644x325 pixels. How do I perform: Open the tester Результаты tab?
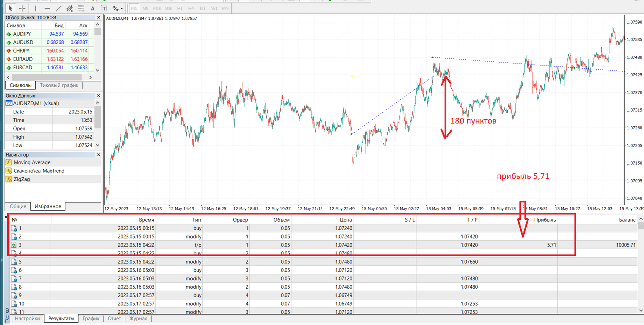(61, 318)
